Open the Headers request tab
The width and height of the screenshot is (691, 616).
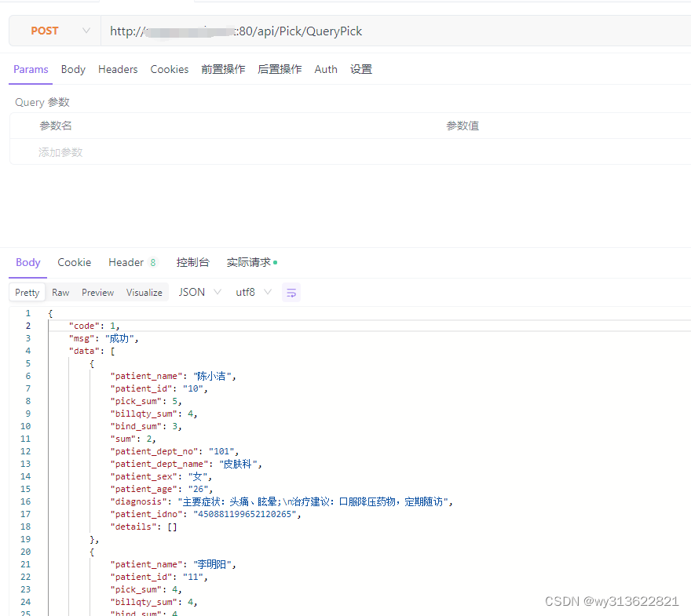click(x=118, y=69)
